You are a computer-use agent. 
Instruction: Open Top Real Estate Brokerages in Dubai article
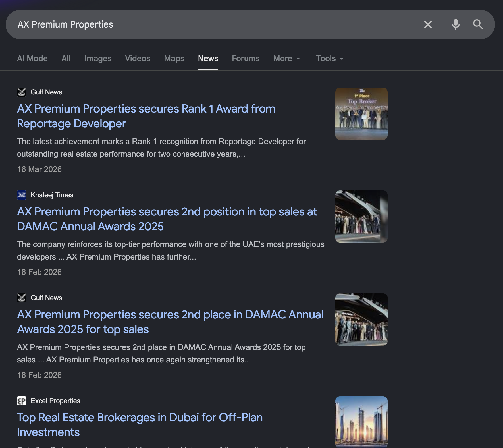[140, 425]
